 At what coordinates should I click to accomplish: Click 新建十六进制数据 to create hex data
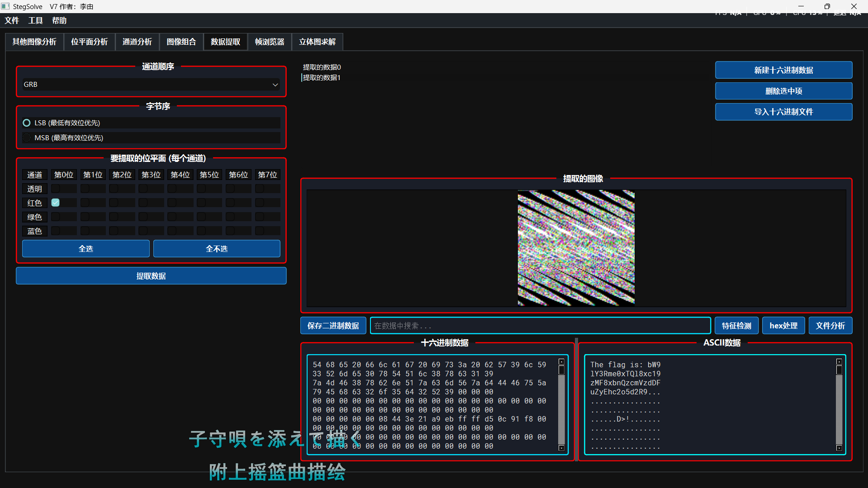(x=783, y=70)
